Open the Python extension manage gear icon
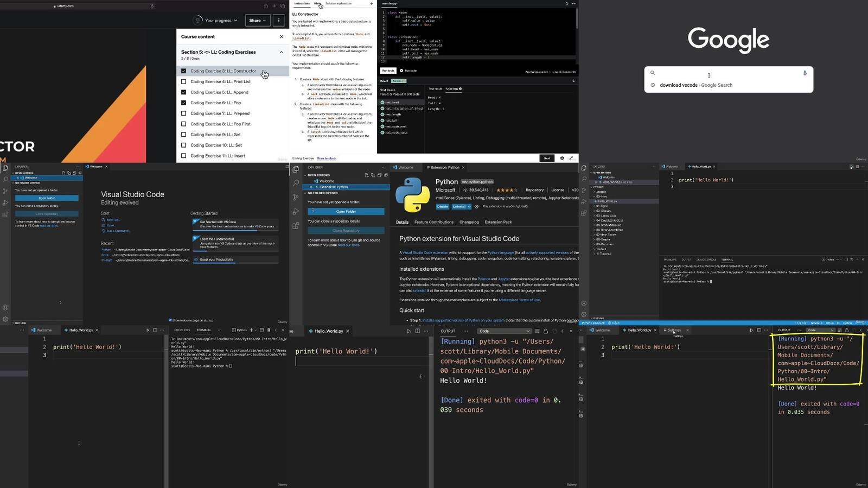 (x=476, y=206)
